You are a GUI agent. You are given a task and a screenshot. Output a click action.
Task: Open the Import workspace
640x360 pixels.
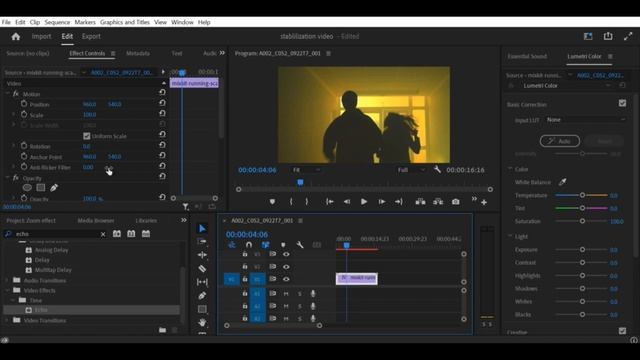tap(42, 36)
